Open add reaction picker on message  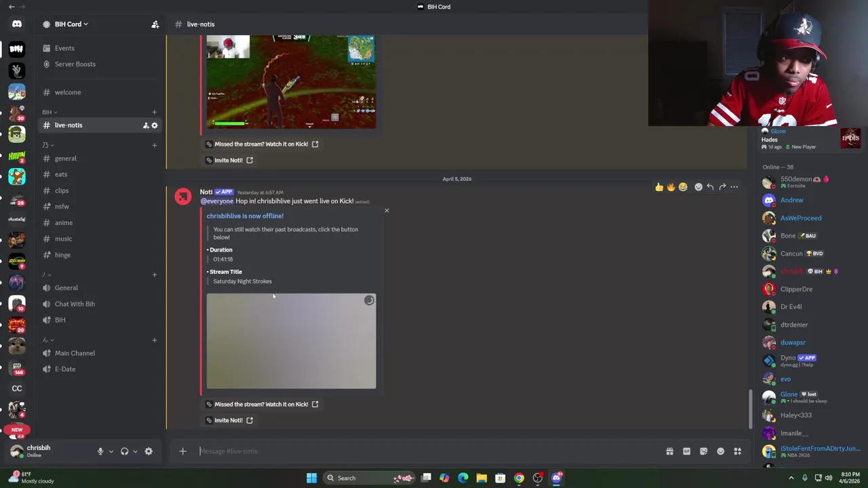point(698,187)
